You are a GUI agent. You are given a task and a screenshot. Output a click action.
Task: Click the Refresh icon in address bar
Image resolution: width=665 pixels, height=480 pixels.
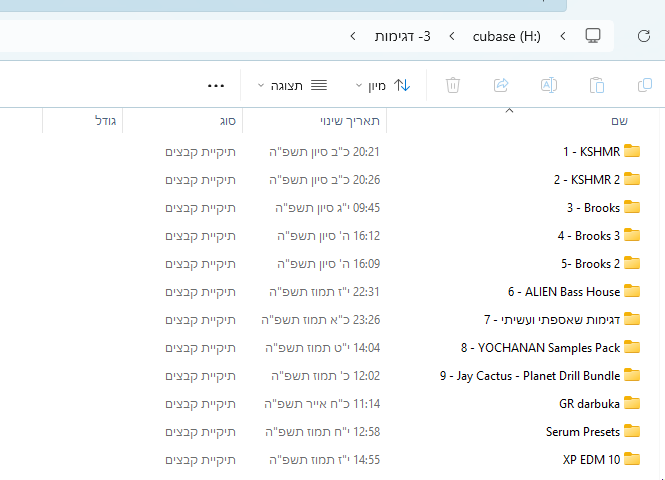644,36
